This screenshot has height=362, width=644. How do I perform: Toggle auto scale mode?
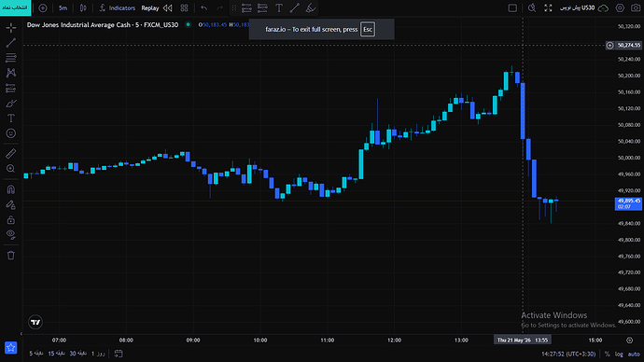click(634, 354)
